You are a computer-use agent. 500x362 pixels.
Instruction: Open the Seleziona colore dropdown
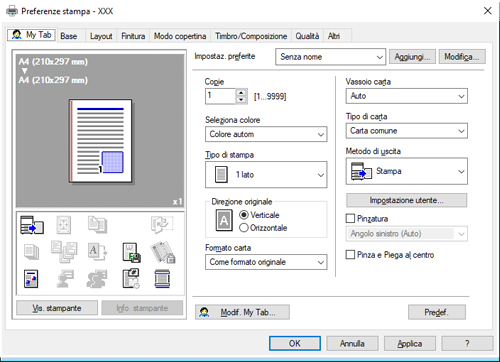[x=266, y=134]
